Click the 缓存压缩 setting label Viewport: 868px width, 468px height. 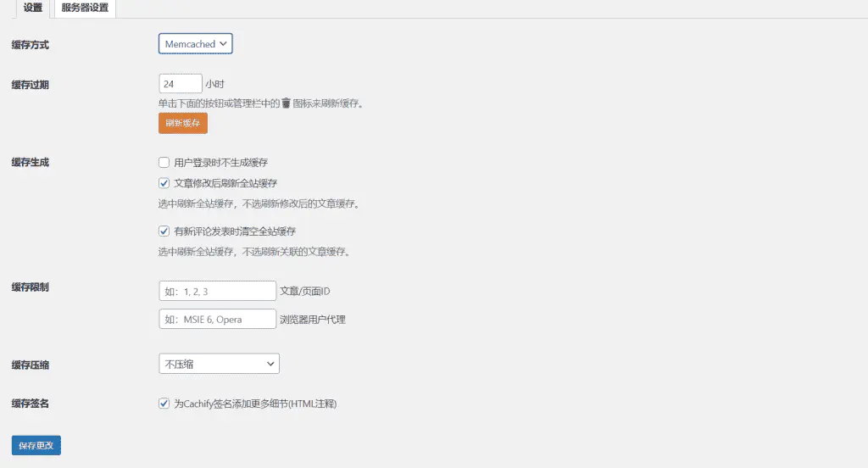pyautogui.click(x=31, y=365)
